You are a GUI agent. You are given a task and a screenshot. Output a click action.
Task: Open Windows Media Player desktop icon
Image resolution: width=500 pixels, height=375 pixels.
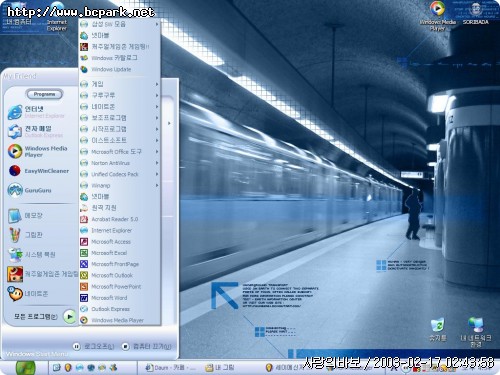click(x=438, y=16)
